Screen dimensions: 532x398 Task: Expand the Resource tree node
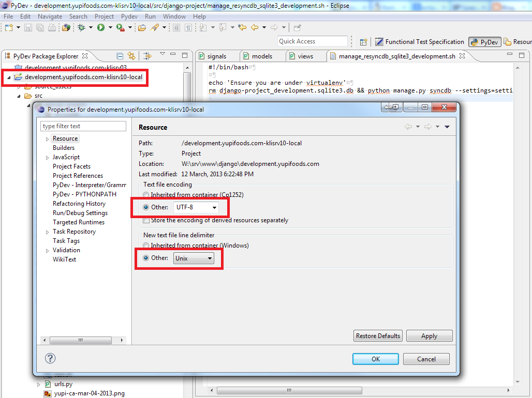(x=47, y=139)
